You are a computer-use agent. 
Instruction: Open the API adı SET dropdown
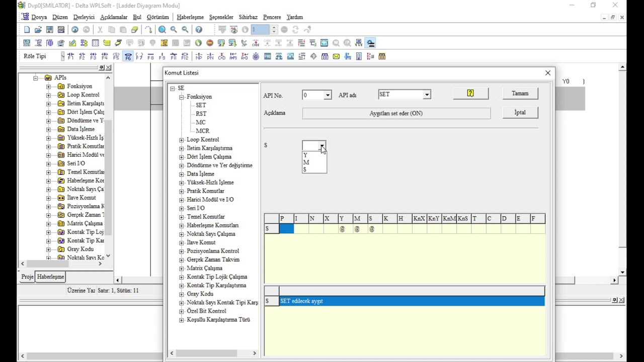click(x=427, y=95)
